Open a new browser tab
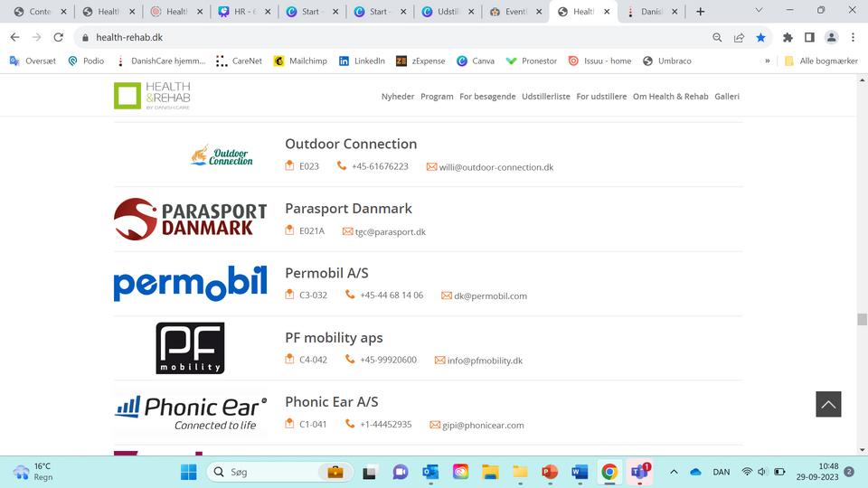Viewport: 868px width, 488px height. pos(700,12)
